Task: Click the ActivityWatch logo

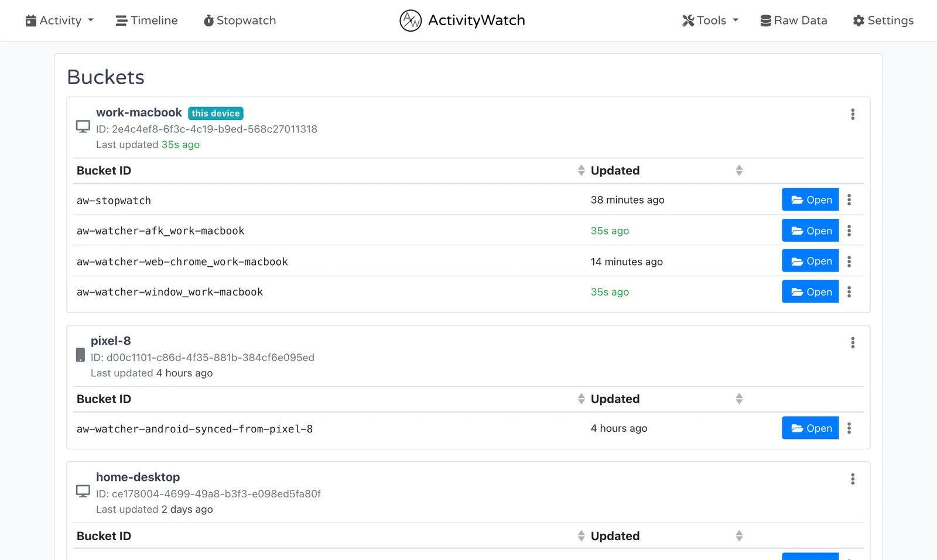Action: [462, 20]
